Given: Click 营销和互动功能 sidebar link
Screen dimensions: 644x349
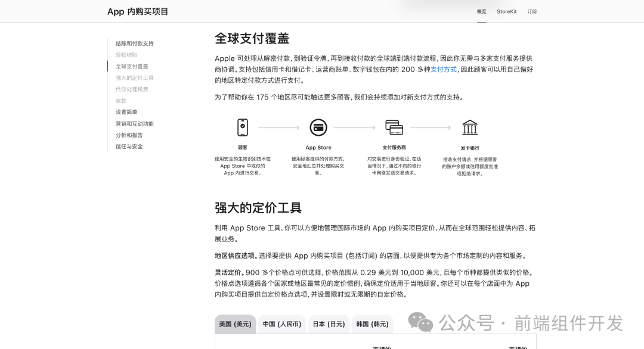Looking at the screenshot, I should coord(135,124).
